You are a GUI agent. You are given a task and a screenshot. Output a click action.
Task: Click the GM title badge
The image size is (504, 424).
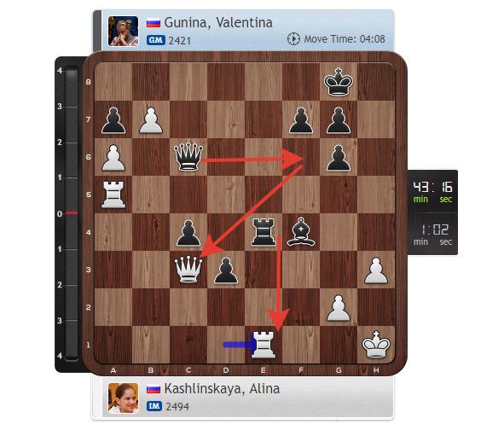click(156, 40)
